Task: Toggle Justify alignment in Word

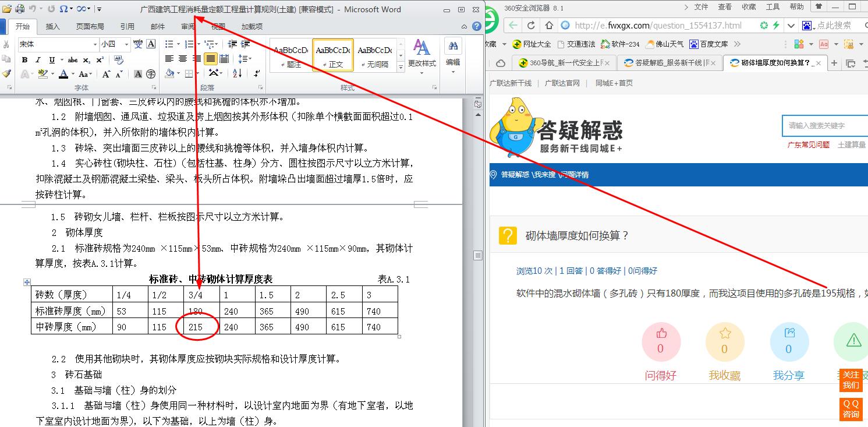Action: [211, 59]
